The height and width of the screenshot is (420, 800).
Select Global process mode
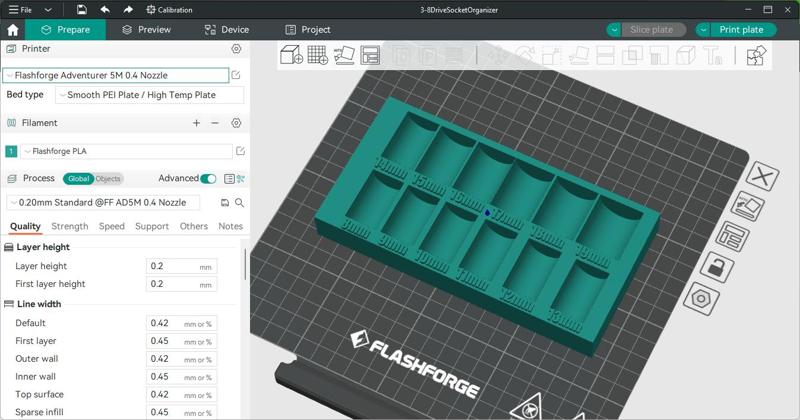[x=78, y=179]
